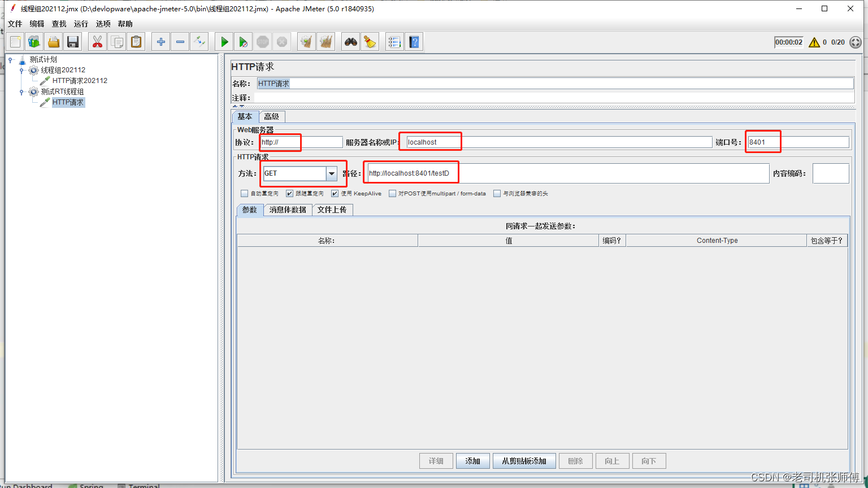868x488 pixels.
Task: Click the 内容编码 encoding field
Action: [x=831, y=173]
